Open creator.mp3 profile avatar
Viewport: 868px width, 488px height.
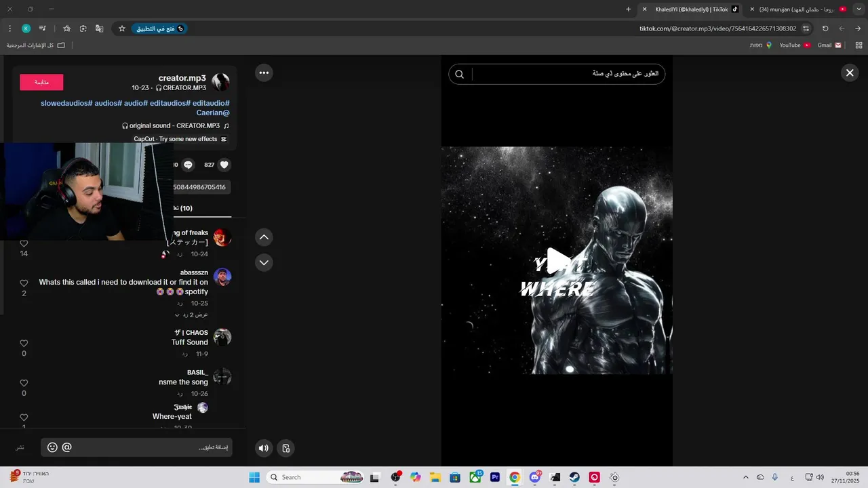pos(220,82)
